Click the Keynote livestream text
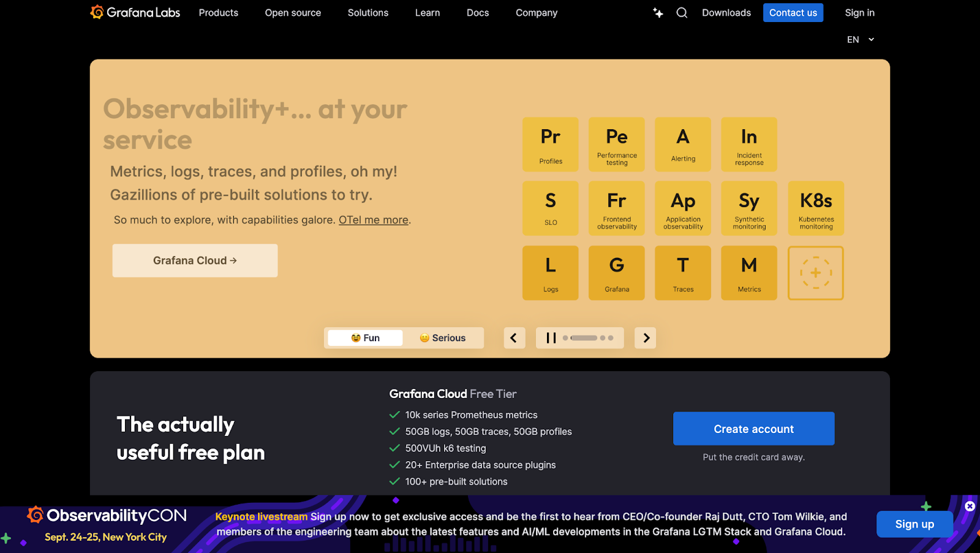Screen dimensions: 980x553 (x=262, y=517)
